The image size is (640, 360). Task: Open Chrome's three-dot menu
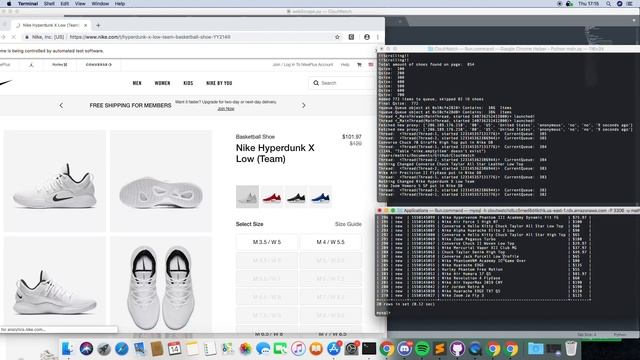click(x=378, y=37)
